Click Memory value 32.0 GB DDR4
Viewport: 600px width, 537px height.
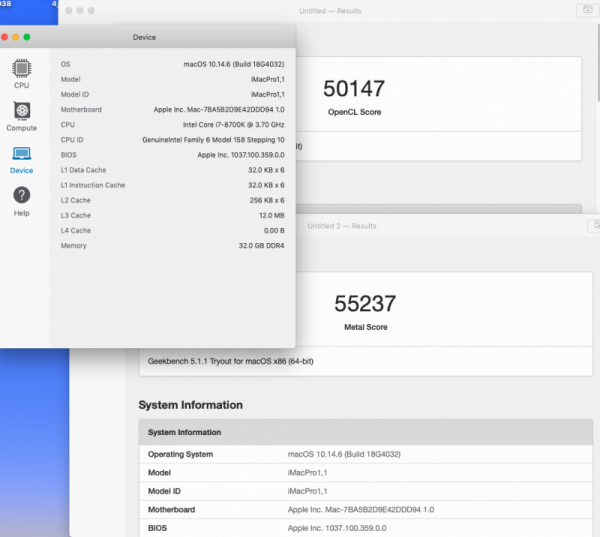[x=261, y=246]
